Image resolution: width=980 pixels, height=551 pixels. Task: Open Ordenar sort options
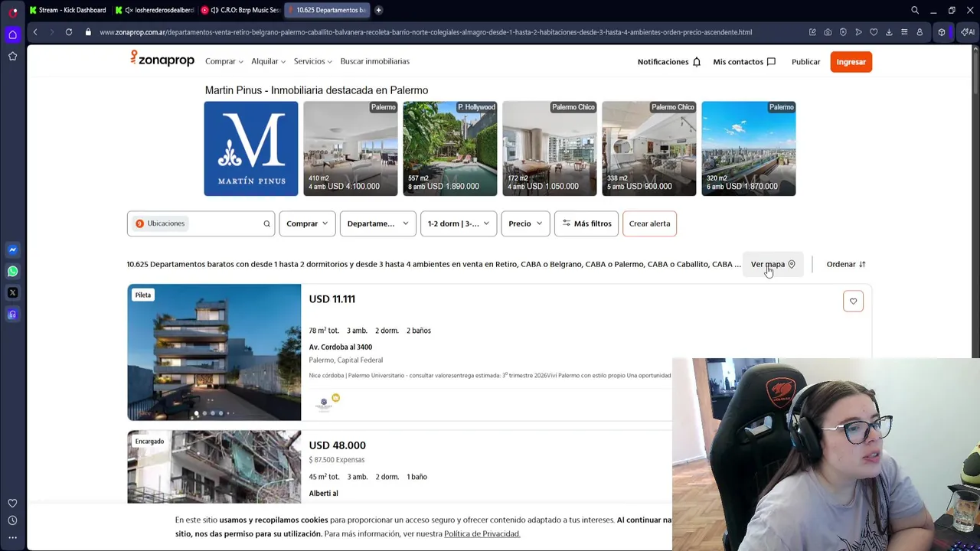click(x=846, y=264)
